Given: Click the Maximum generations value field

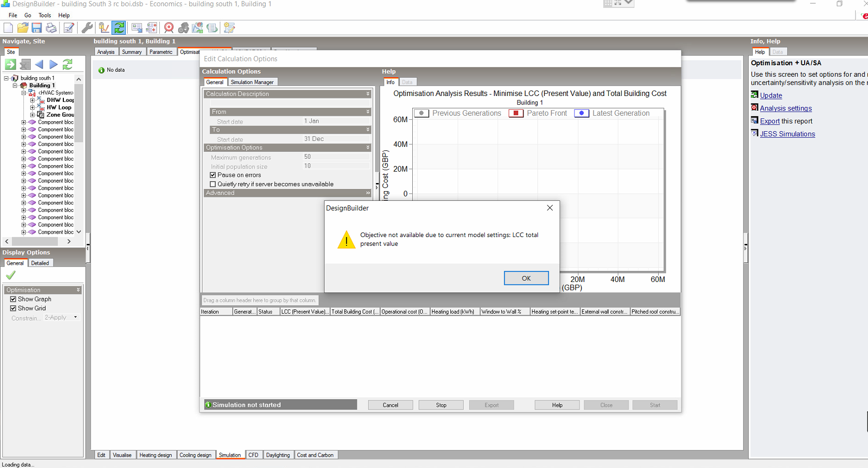Looking at the screenshot, I should [x=336, y=157].
